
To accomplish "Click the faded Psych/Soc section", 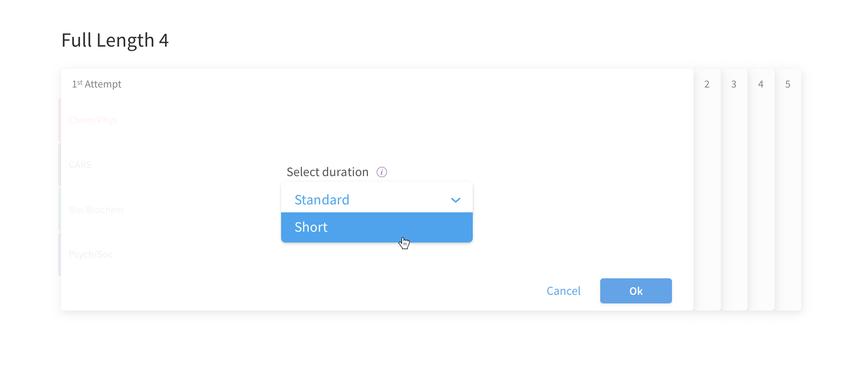I will click(x=90, y=254).
